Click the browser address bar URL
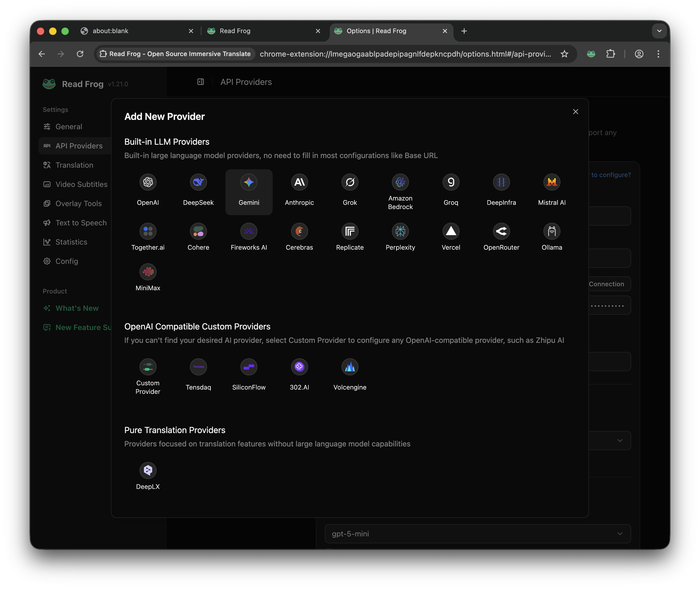Screen dimensions: 700x589 click(x=405, y=54)
